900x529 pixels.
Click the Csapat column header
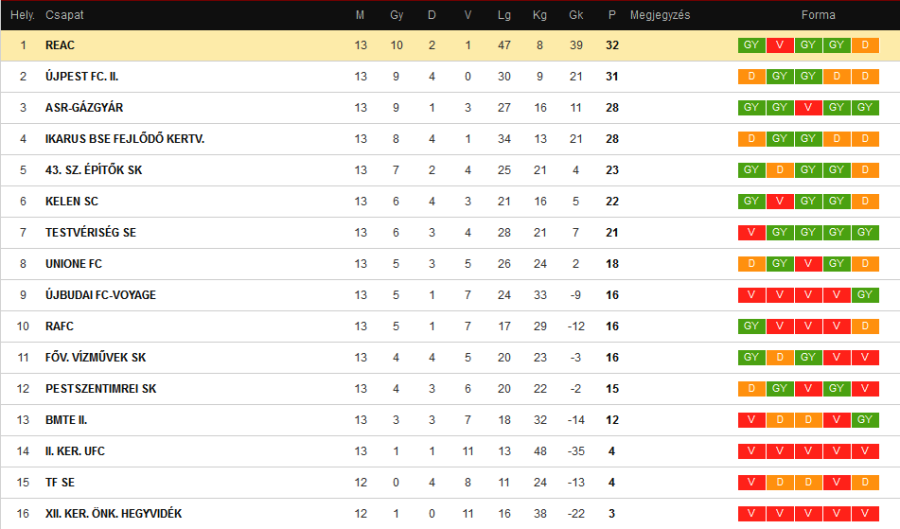64,15
